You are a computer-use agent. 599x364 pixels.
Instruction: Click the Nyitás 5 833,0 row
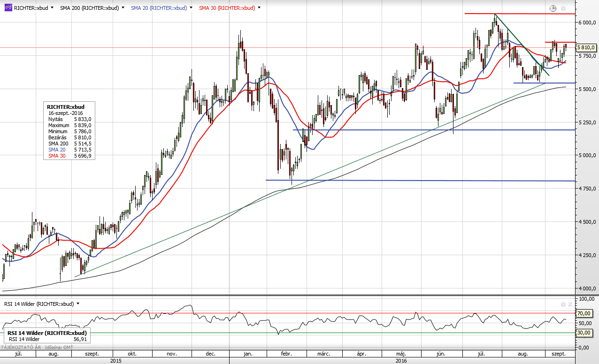69,120
